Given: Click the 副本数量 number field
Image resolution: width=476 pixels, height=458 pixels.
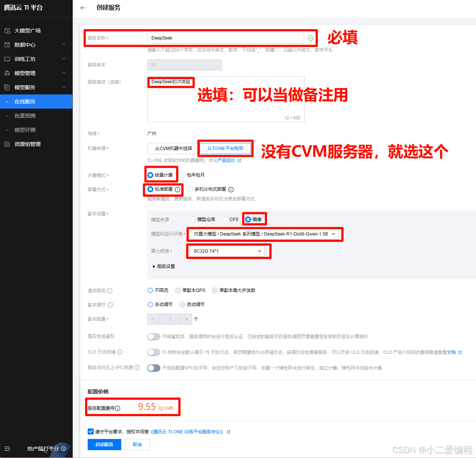Looking at the screenshot, I should 170,319.
